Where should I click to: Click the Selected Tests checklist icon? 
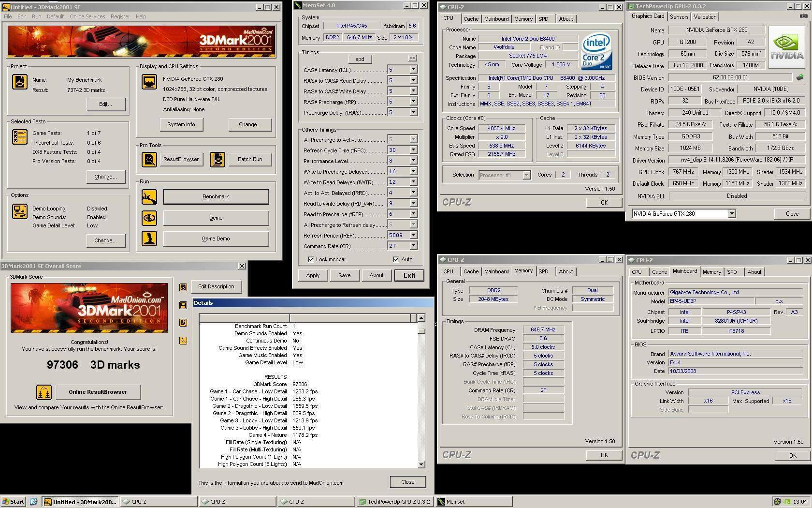pos(20,137)
